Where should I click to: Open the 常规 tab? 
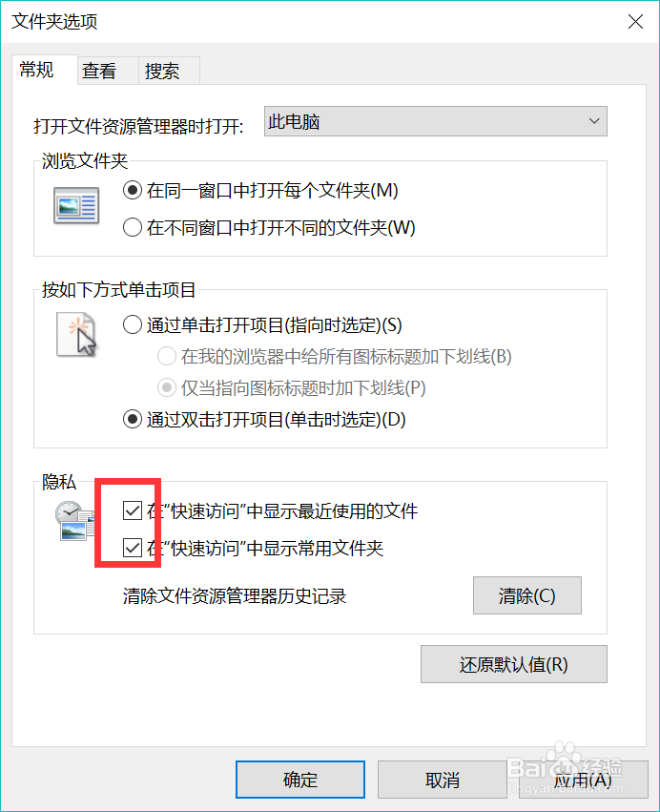click(x=37, y=70)
